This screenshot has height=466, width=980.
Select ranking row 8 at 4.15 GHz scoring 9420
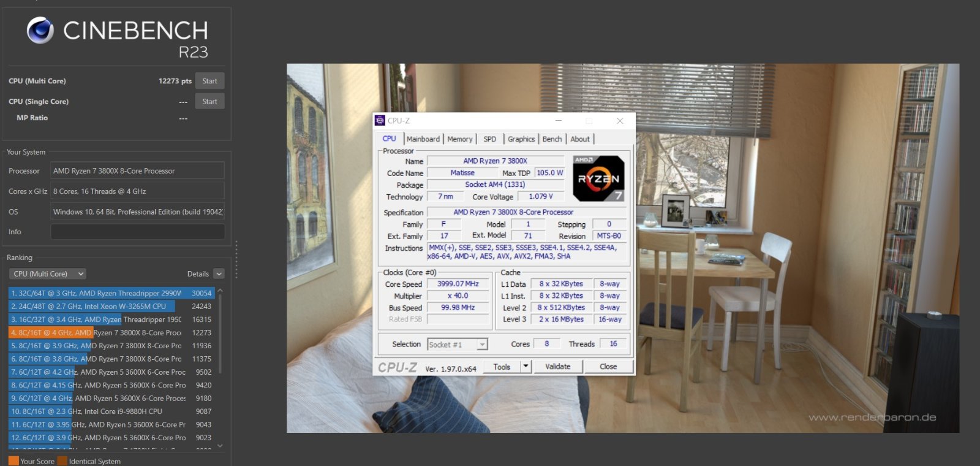(x=111, y=385)
